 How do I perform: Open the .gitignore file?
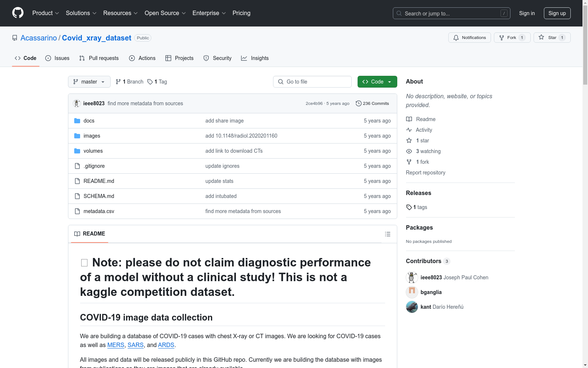pyautogui.click(x=94, y=166)
